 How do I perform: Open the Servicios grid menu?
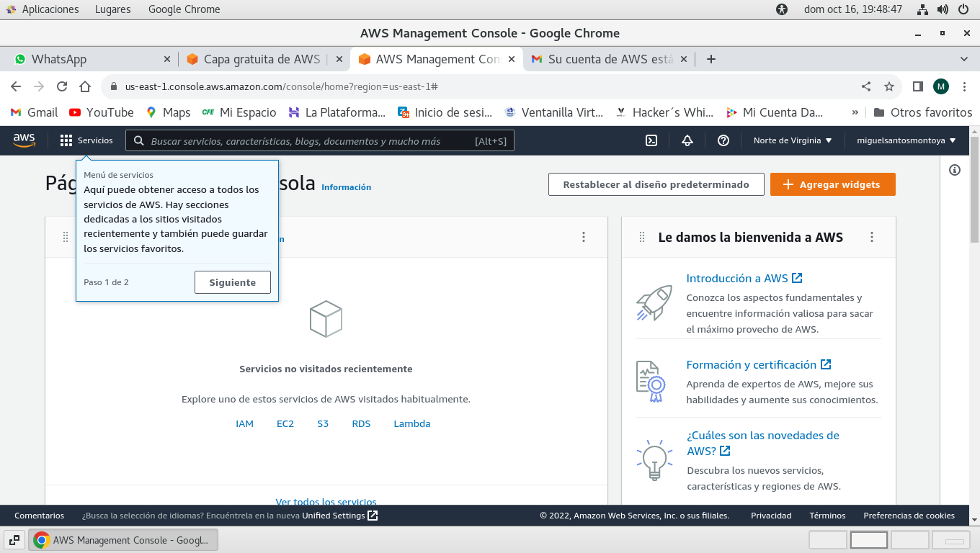[86, 140]
